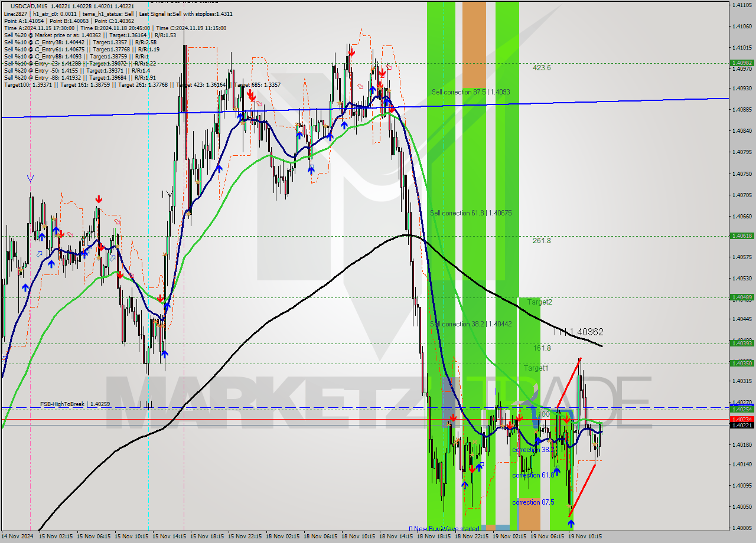
Task: Click the '18 Nov 10:15' time label
Action: pyautogui.click(x=357, y=537)
